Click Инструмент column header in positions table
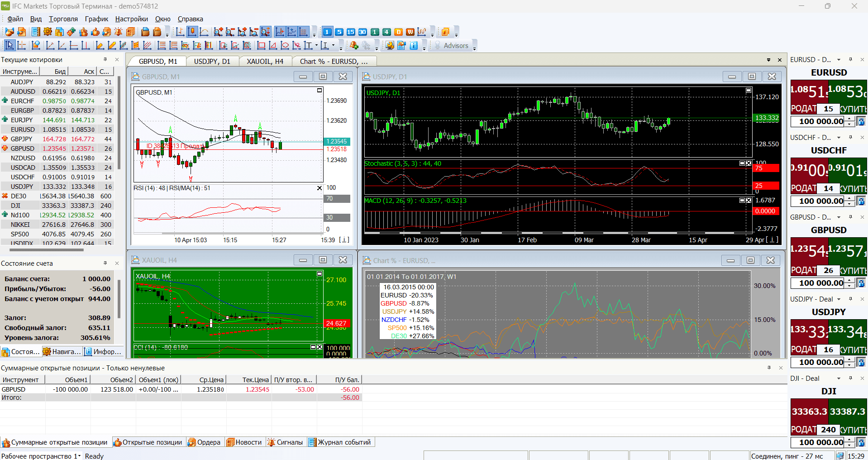868x460 pixels. point(23,380)
